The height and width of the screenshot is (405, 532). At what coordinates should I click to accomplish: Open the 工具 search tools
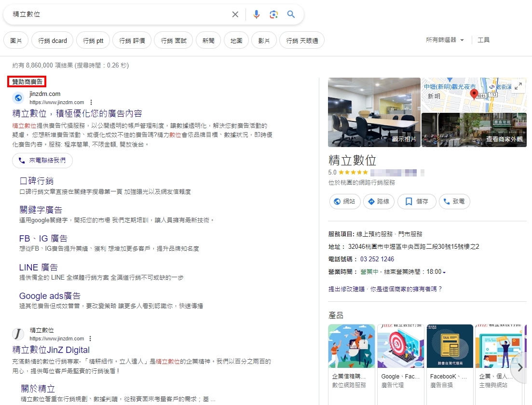483,40
